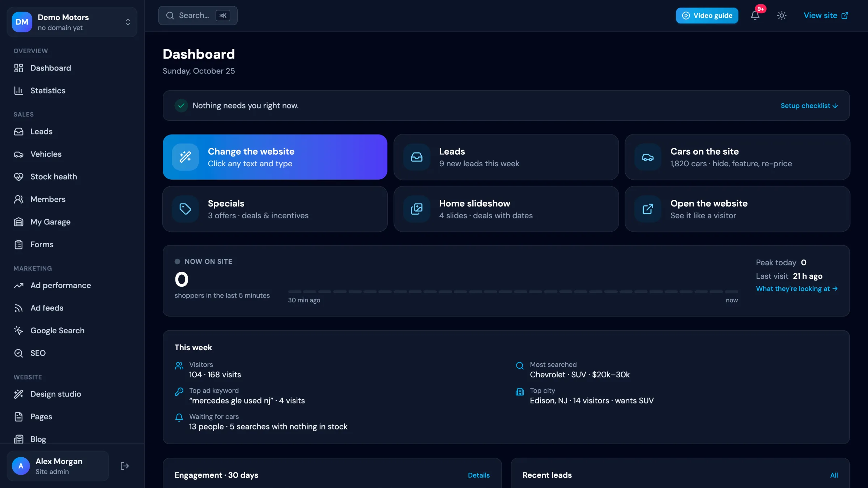Click the Members people icon
The width and height of the screenshot is (868, 488).
[18, 200]
